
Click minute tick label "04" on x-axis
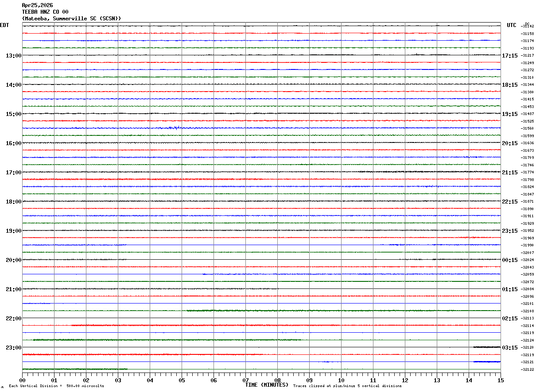150,380
